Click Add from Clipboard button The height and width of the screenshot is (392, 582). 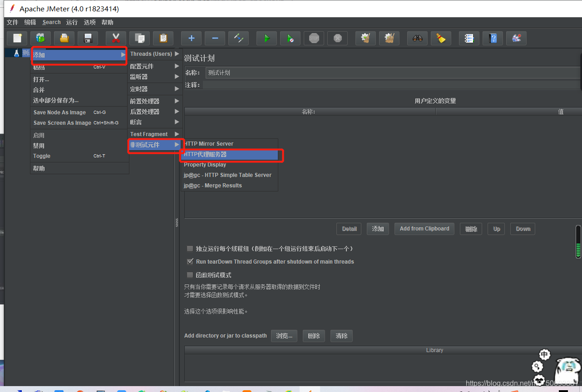pos(424,229)
